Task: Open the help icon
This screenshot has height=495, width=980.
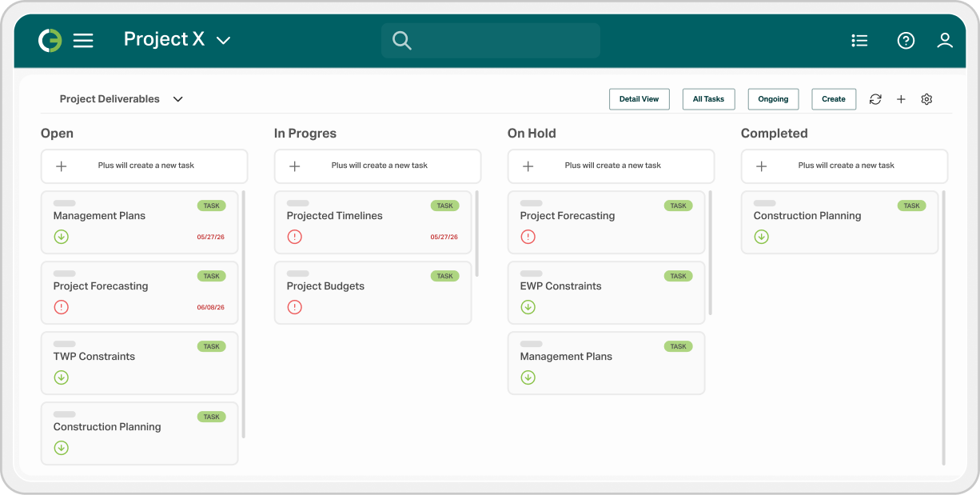Action: click(905, 40)
